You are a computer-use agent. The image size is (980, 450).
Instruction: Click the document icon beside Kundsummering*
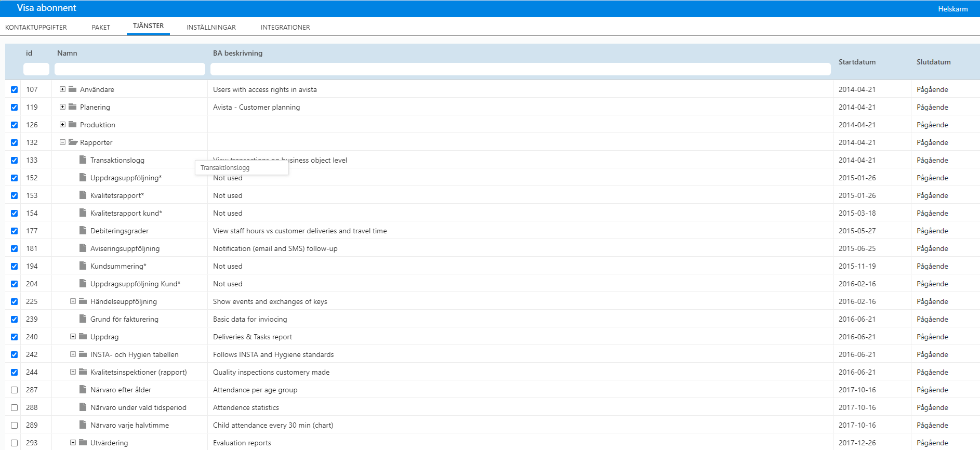[x=83, y=266]
